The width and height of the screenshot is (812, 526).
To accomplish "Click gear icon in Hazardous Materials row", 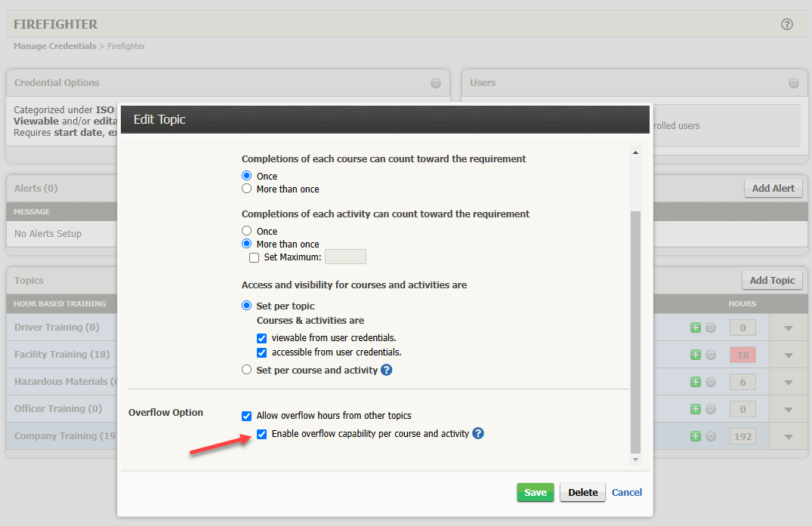I will (x=711, y=382).
